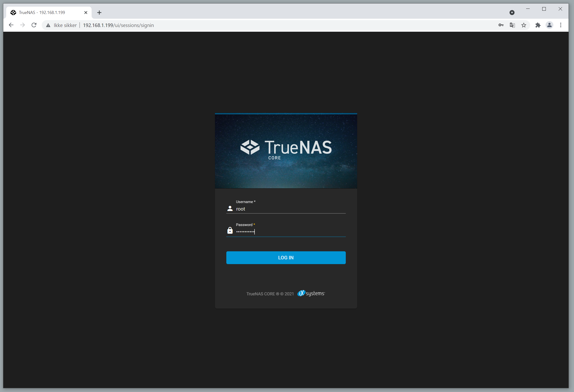Image resolution: width=574 pixels, height=392 pixels.
Task: Click inside the Username input field
Action: (x=284, y=209)
